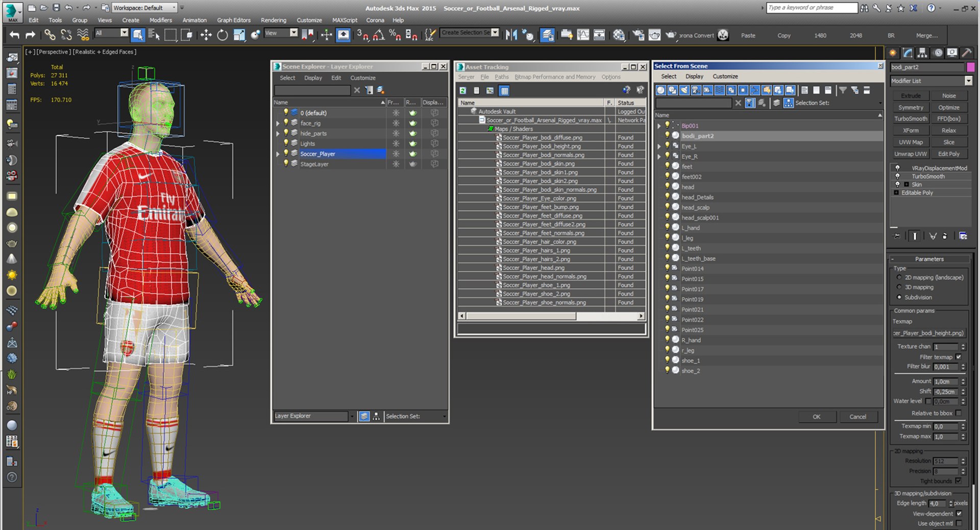The height and width of the screenshot is (530, 980).
Task: Open the Rendering menu
Action: [273, 20]
